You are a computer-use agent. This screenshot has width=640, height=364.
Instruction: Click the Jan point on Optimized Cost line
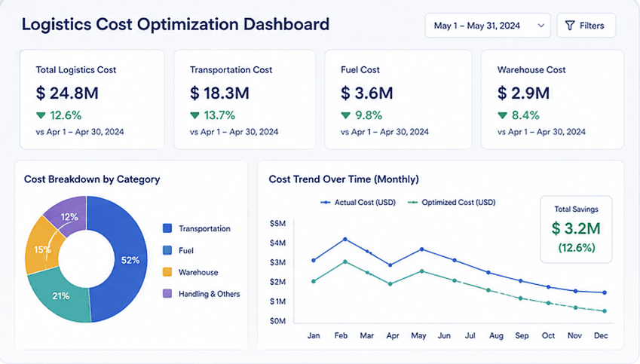pos(314,281)
